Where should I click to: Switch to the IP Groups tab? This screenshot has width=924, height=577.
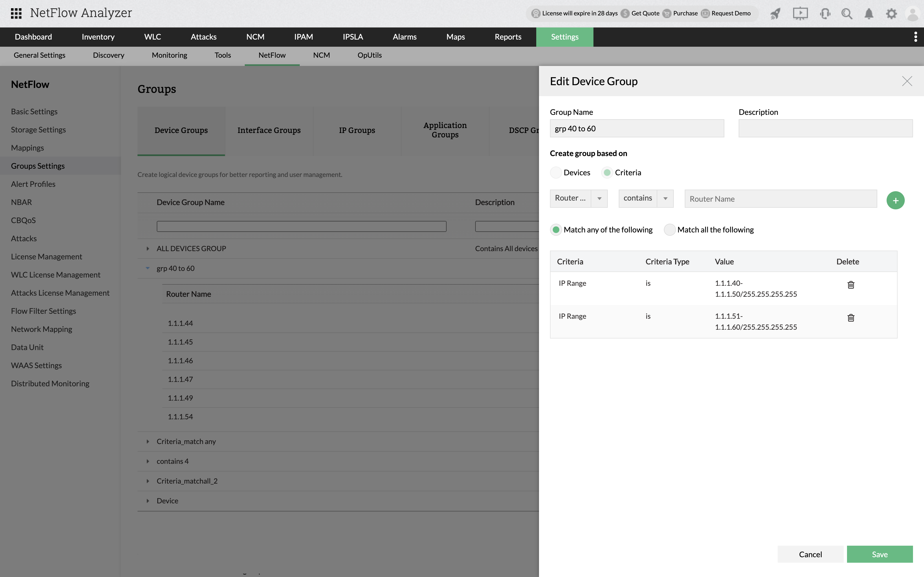(x=357, y=130)
